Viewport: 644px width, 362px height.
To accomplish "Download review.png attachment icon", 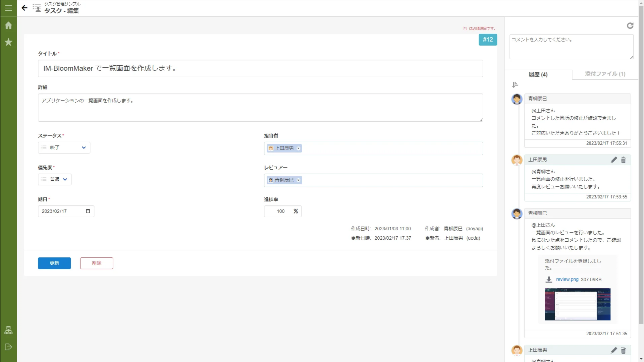I will coord(549,280).
